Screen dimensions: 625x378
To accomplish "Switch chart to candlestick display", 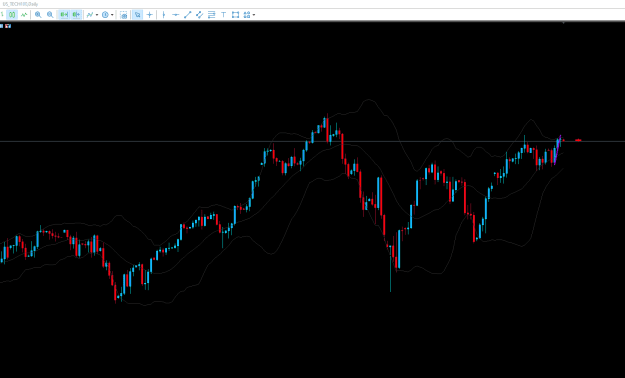I will (x=12, y=15).
